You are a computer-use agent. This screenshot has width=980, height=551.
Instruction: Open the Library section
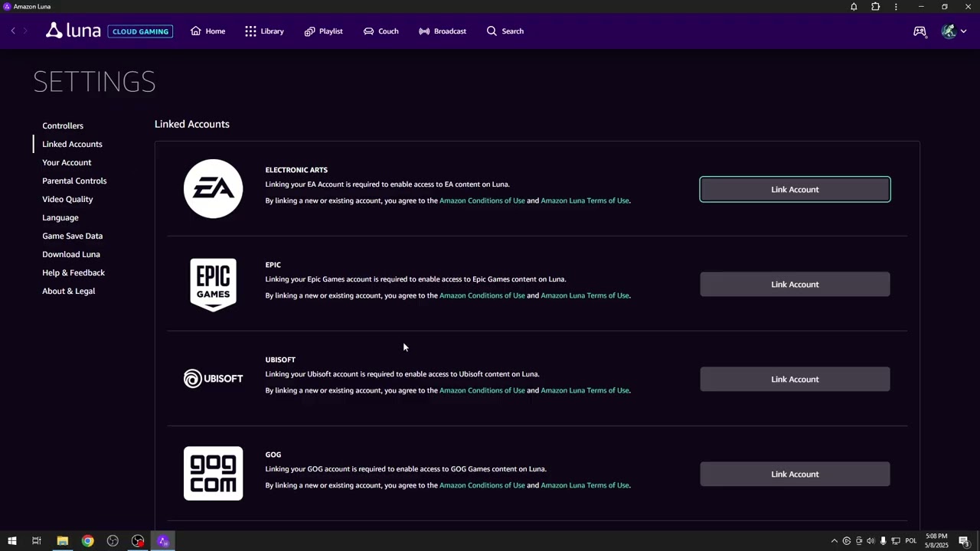[x=264, y=31]
